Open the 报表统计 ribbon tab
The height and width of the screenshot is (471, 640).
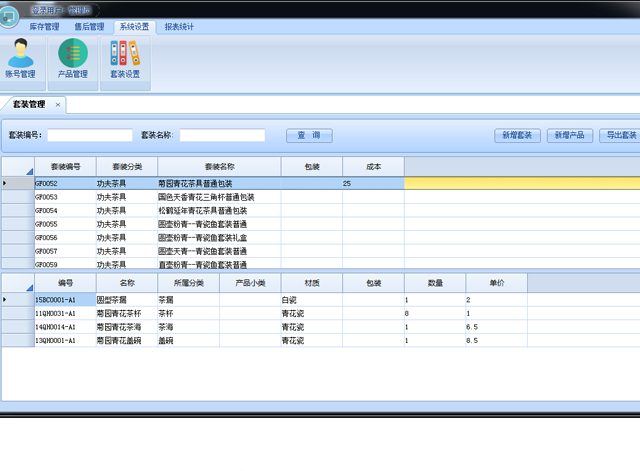pyautogui.click(x=180, y=27)
